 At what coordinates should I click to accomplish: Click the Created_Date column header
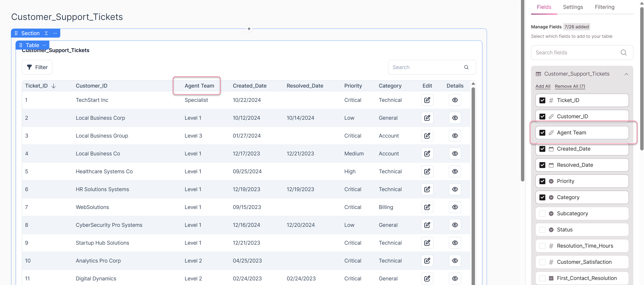[249, 86]
